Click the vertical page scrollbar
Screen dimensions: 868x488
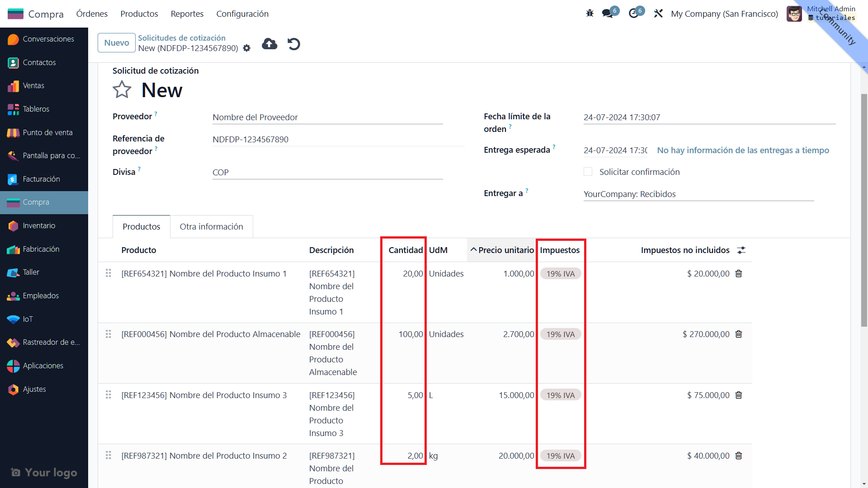point(864,210)
